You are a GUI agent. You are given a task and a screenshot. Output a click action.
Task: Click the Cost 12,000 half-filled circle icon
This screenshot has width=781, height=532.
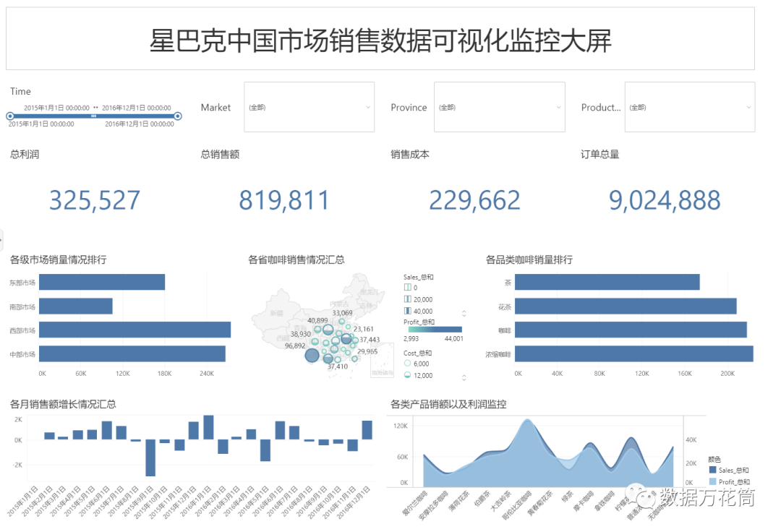[x=407, y=375]
